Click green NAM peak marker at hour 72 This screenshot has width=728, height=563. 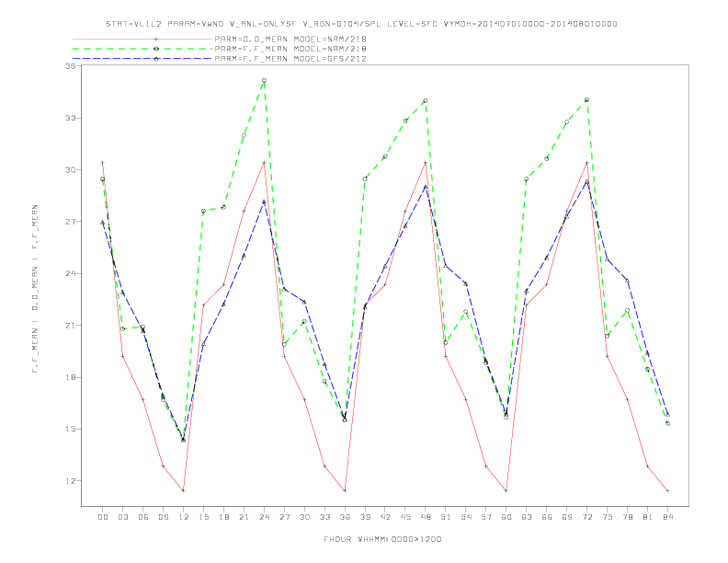click(586, 99)
